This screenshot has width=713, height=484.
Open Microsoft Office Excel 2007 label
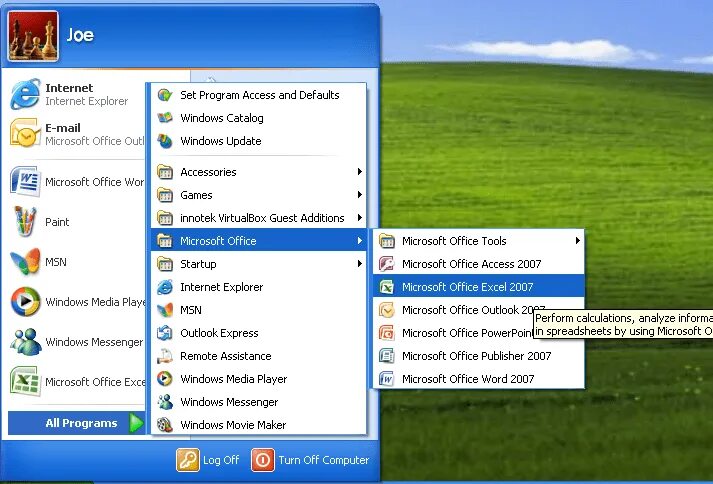tap(467, 287)
